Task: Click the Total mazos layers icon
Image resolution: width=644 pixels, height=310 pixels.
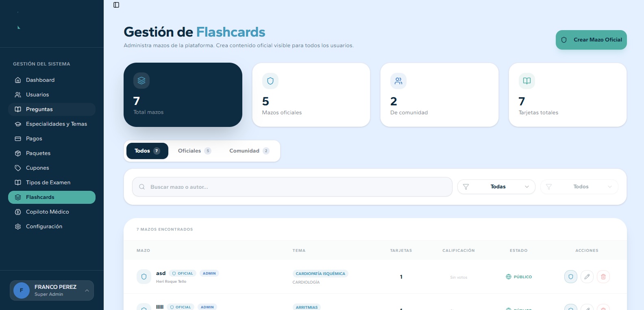Action: point(141,81)
